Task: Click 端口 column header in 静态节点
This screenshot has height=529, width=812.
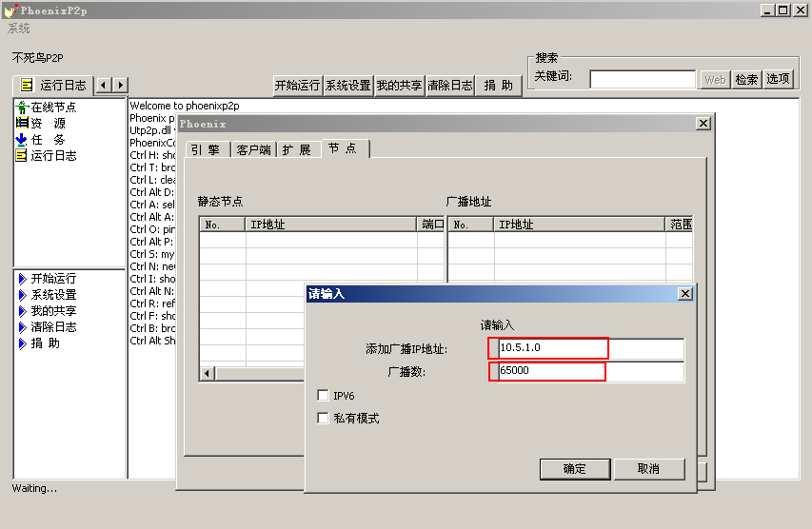Action: pyautogui.click(x=431, y=225)
